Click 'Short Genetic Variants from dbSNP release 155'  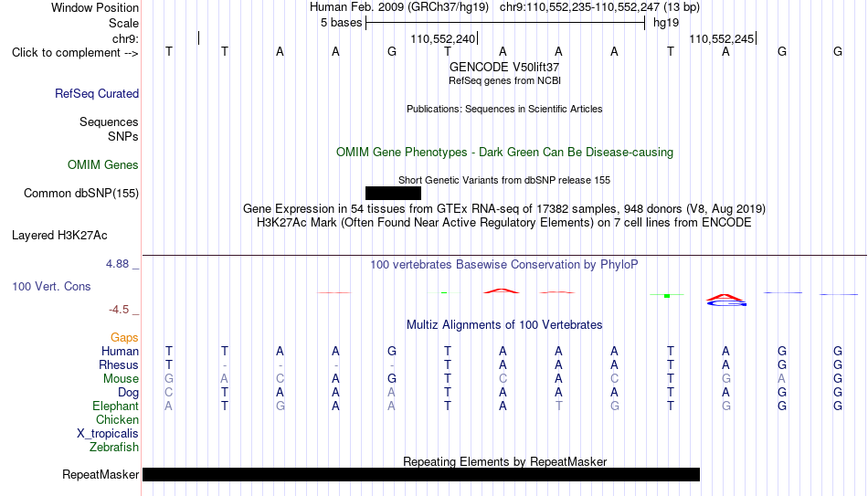tap(504, 181)
